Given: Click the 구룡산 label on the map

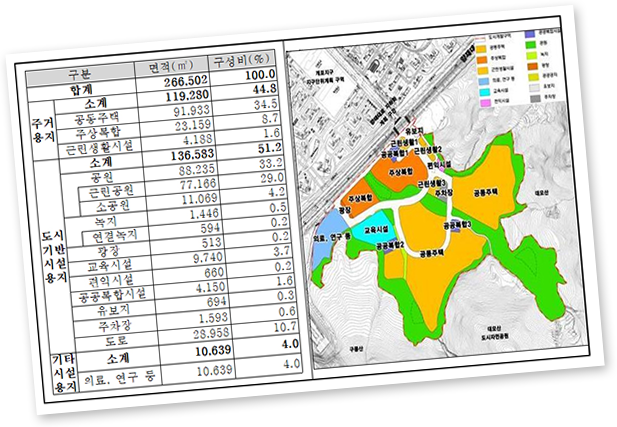Looking at the screenshot, I should tap(357, 349).
